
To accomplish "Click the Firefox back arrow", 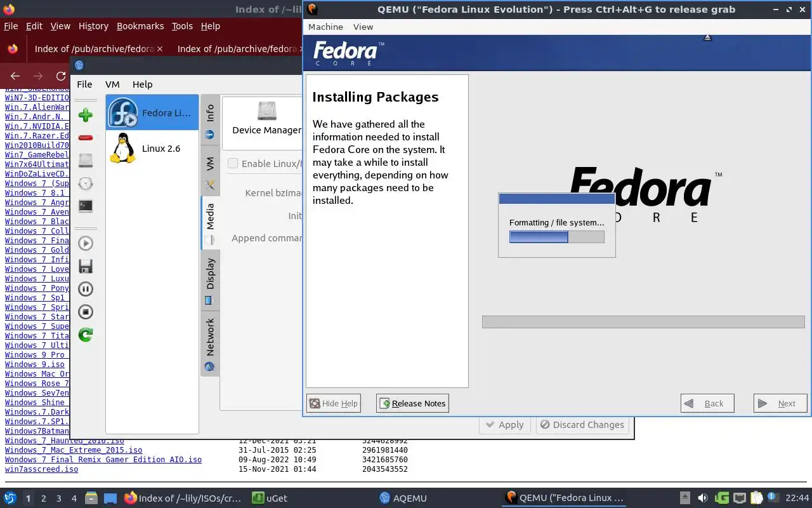I will click(x=15, y=76).
